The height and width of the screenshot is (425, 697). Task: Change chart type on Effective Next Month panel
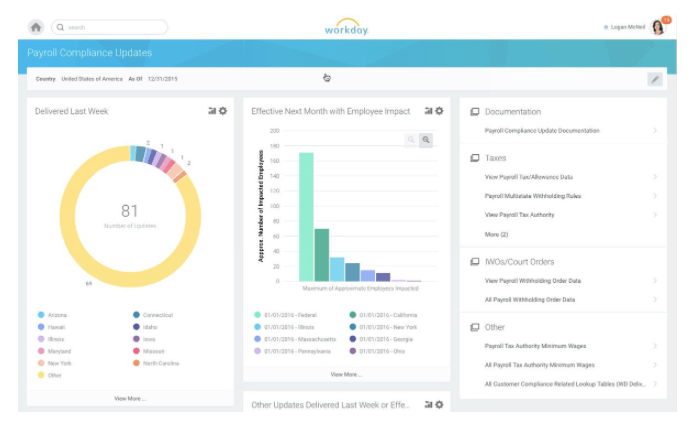point(429,111)
